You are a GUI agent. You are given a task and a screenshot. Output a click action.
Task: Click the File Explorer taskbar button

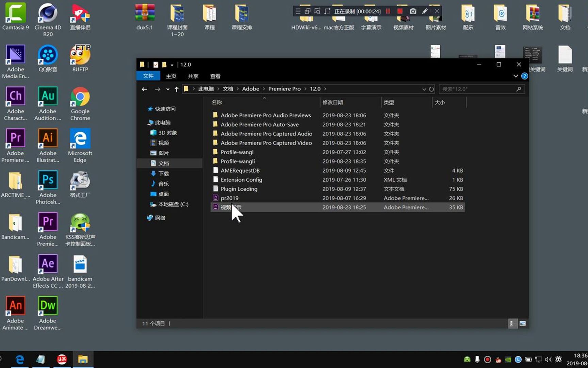coord(83,359)
